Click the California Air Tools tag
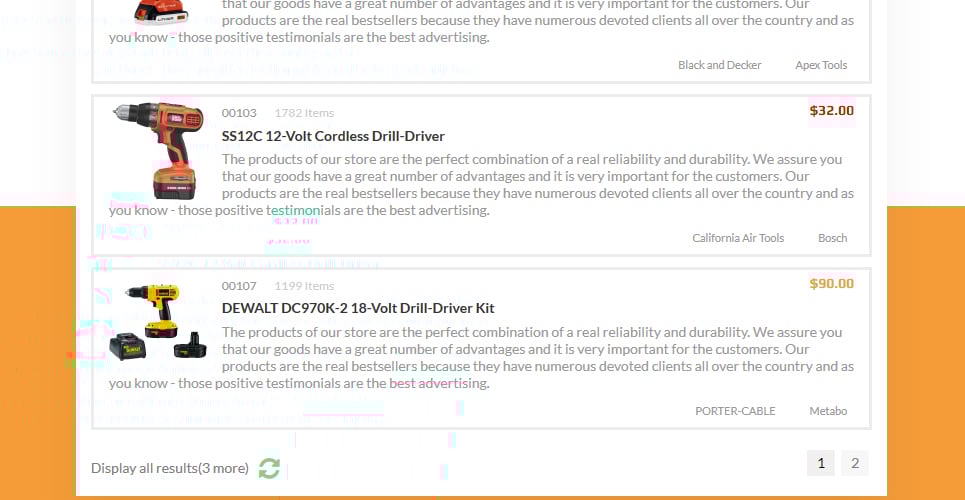 click(x=738, y=238)
